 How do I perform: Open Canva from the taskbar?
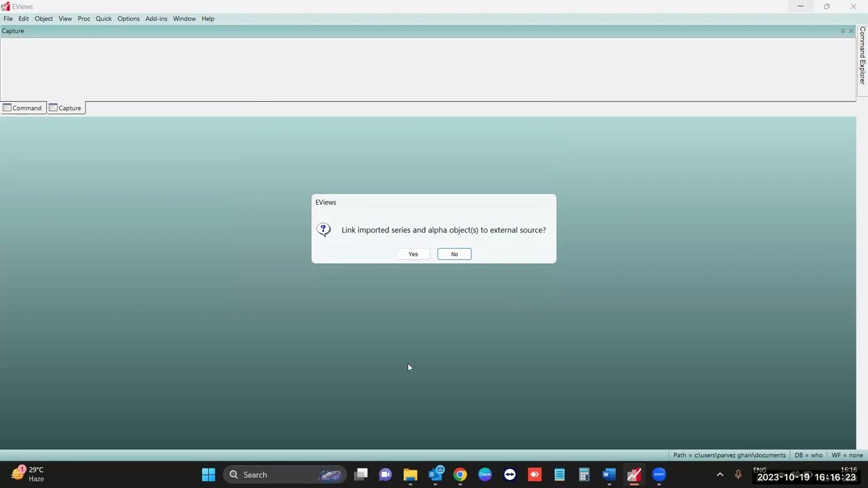[x=485, y=474]
